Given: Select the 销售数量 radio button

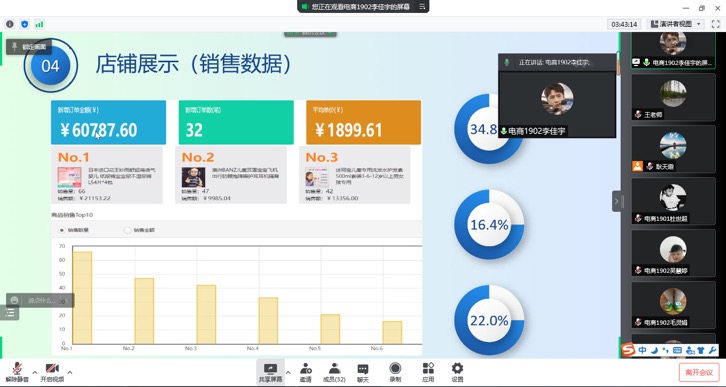Looking at the screenshot, I should coord(62,230).
